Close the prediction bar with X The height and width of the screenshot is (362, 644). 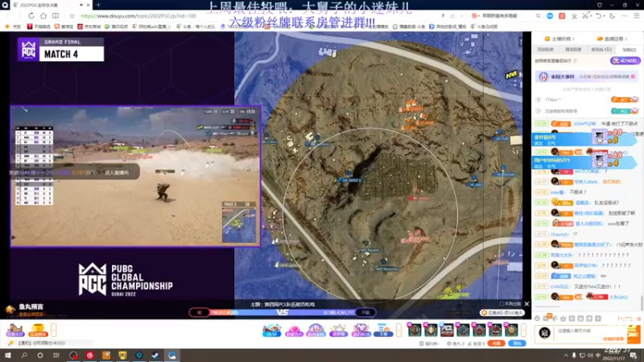pos(526,304)
